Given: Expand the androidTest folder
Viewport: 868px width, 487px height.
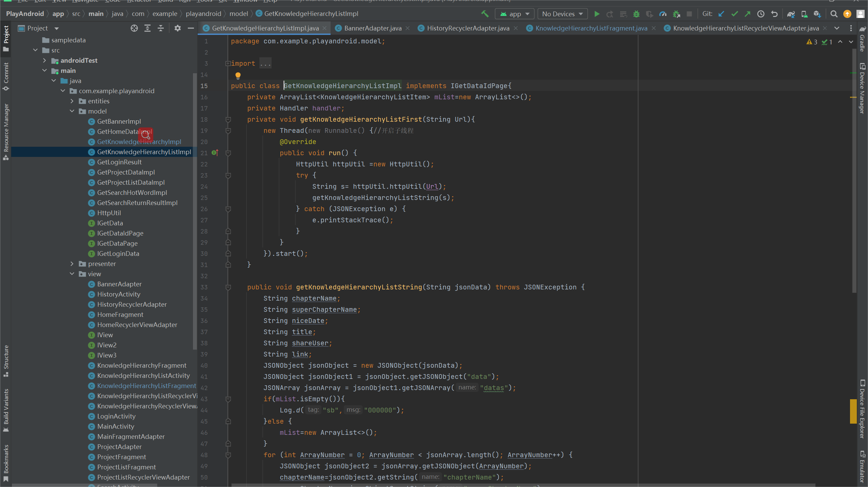Looking at the screenshot, I should [x=44, y=60].
